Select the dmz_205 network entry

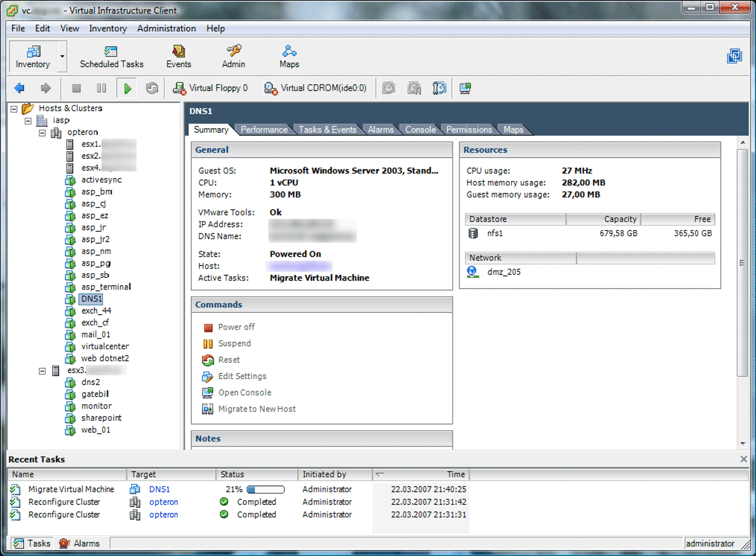click(x=494, y=272)
